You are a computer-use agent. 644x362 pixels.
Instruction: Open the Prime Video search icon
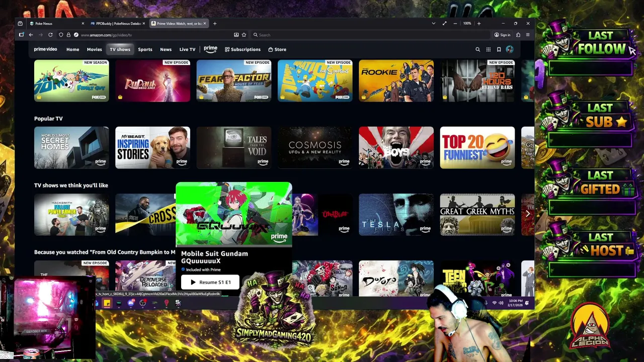click(477, 49)
